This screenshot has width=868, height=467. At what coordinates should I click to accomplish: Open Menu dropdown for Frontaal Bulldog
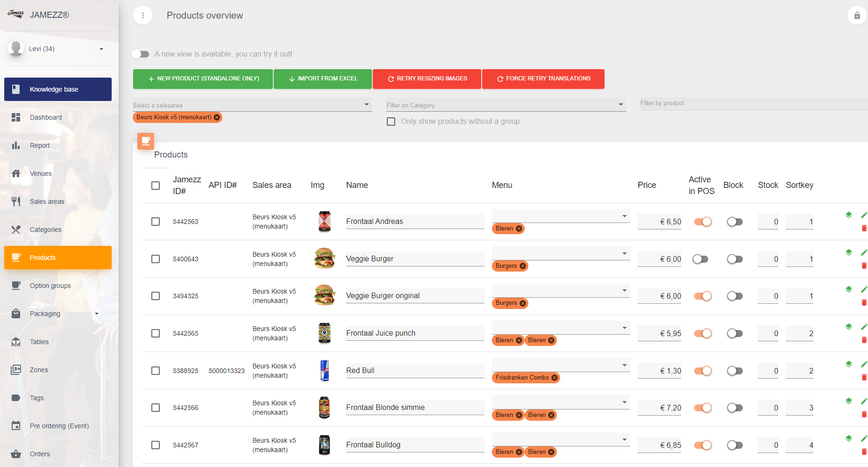pos(561,439)
